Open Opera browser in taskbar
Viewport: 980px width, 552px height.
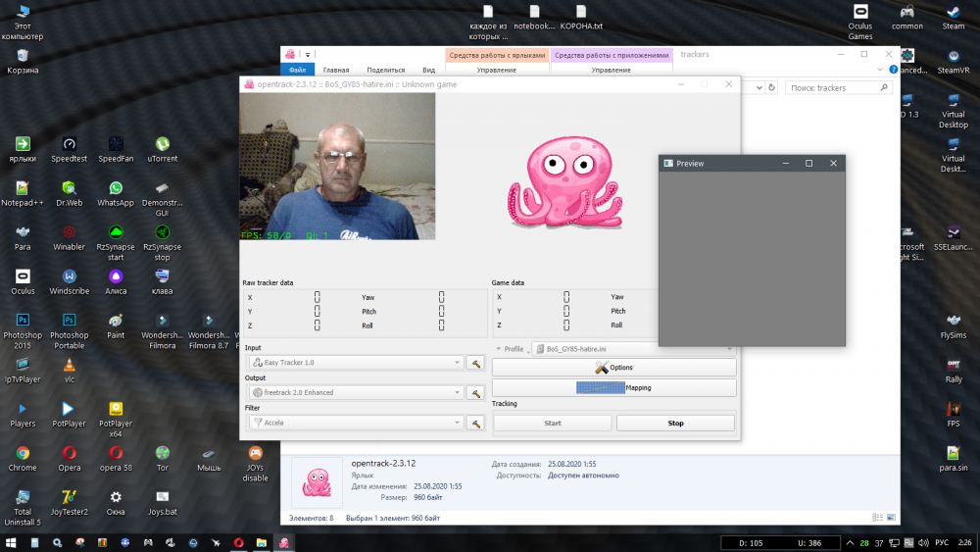tap(238, 542)
